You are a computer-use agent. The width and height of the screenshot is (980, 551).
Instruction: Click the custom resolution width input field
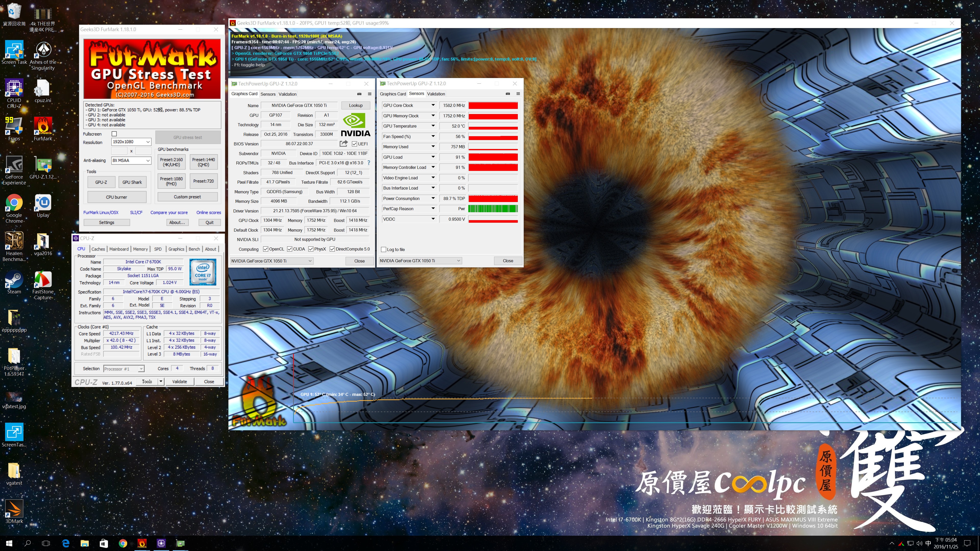tap(119, 151)
